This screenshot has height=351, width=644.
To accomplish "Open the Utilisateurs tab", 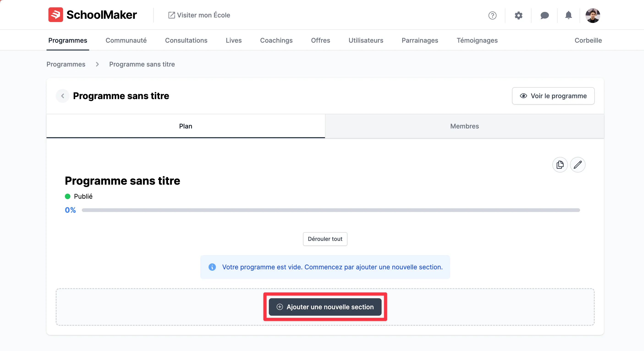I will pyautogui.click(x=366, y=41).
